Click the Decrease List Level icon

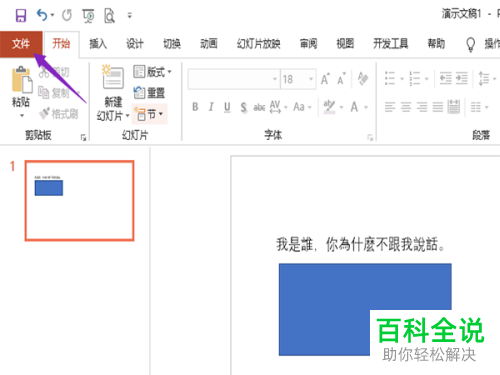445,79
